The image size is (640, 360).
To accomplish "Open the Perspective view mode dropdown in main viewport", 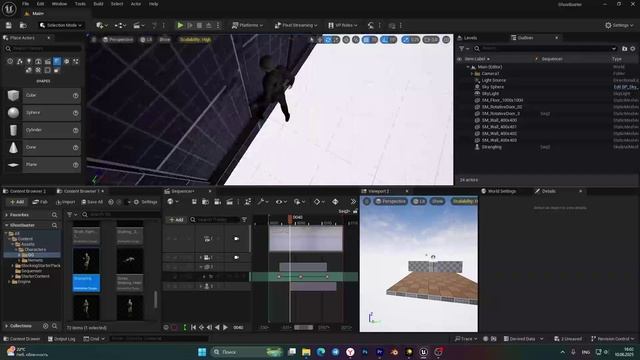I will (x=118, y=40).
